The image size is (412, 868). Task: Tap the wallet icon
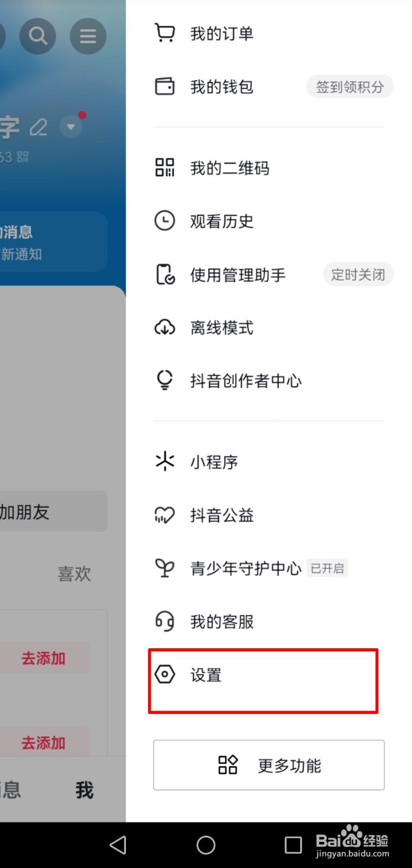[x=164, y=86]
